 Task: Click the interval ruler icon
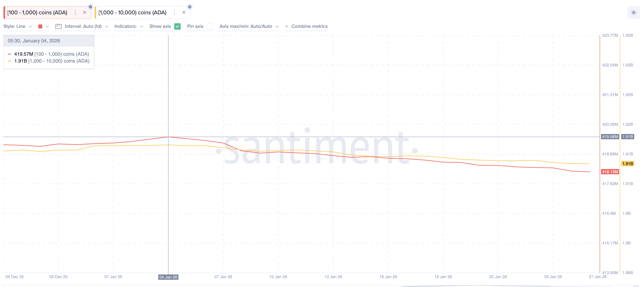(x=58, y=26)
